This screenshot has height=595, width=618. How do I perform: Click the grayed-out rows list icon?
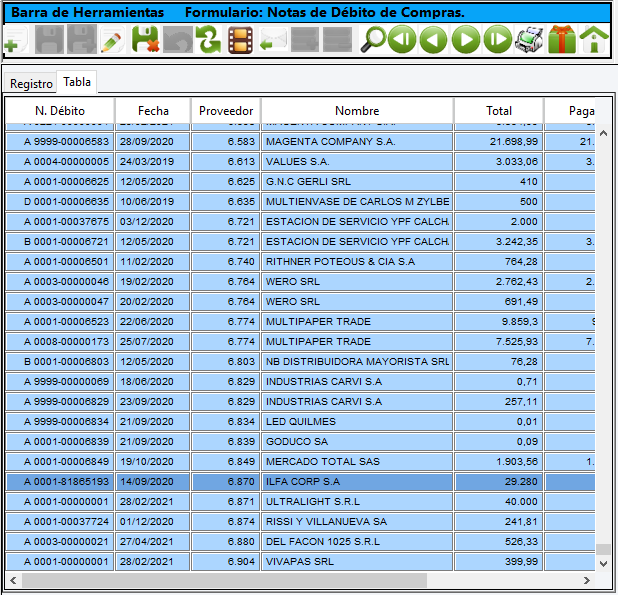point(337,40)
